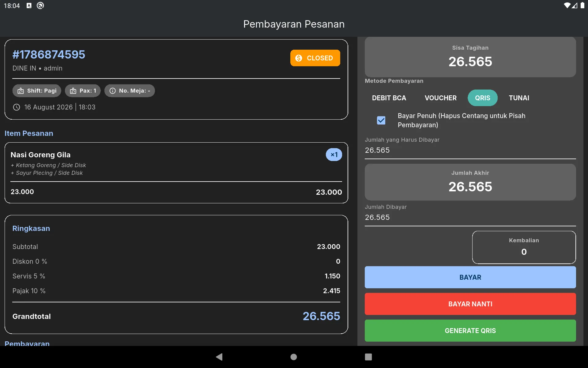Image resolution: width=588 pixels, height=368 pixels.
Task: Select DEBIT BCA payment method
Action: tap(389, 98)
